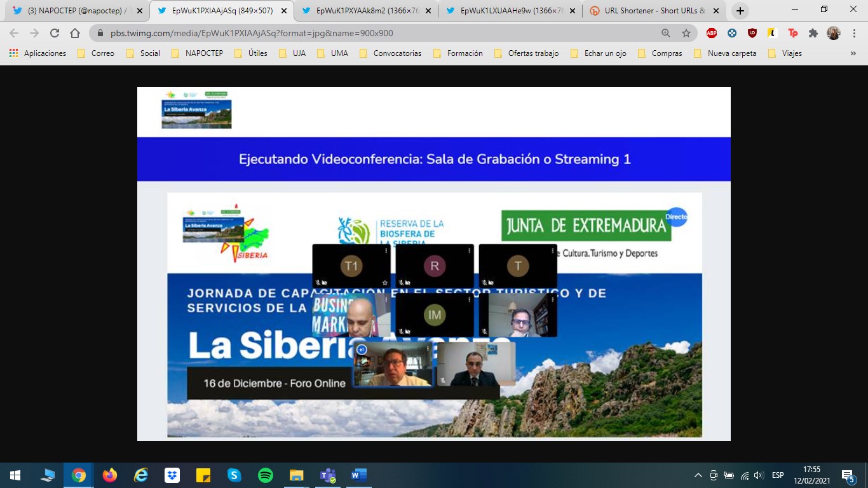Open the three-dot menu on the IM tile
The image size is (868, 488).
tap(469, 299)
